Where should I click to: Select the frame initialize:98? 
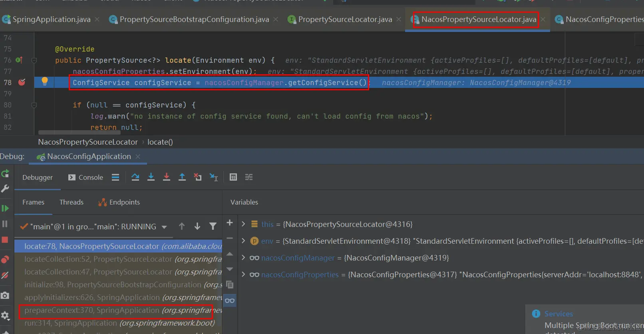coord(118,284)
